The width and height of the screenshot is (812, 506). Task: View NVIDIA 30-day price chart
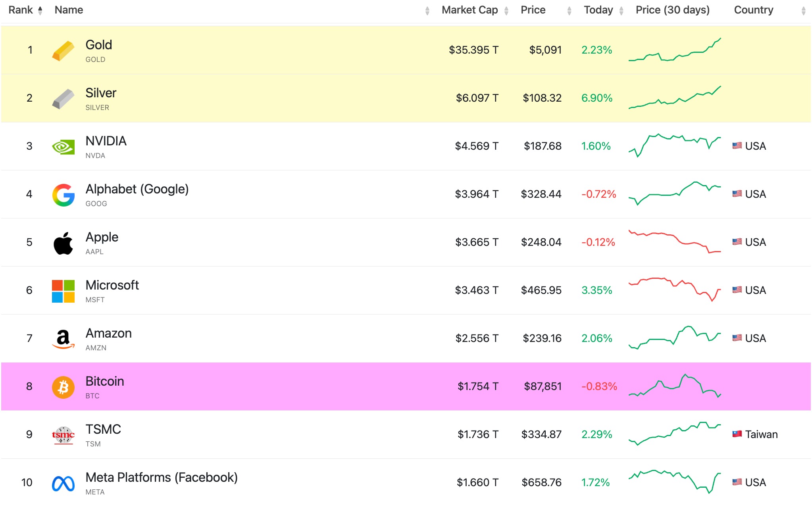[675, 145]
